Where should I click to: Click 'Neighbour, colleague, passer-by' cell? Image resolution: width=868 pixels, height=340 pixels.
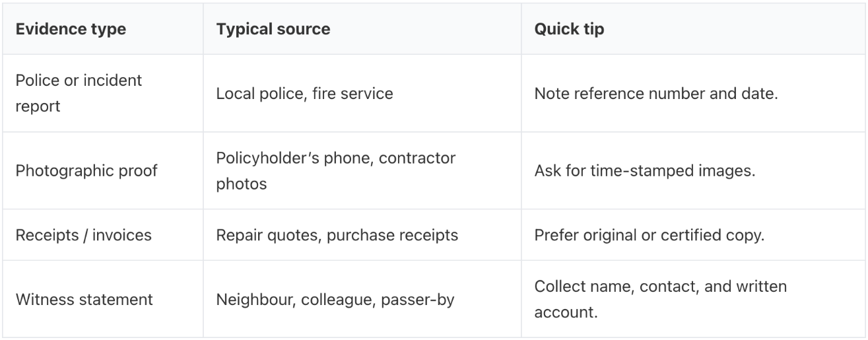click(335, 299)
